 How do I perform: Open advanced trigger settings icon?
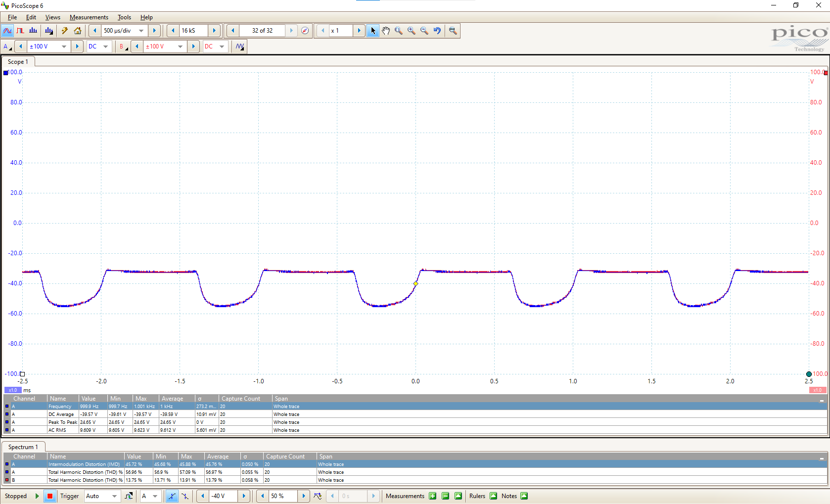click(129, 496)
